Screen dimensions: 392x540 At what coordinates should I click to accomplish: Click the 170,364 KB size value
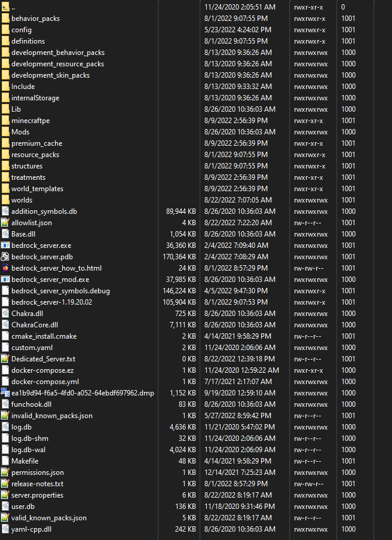click(179, 257)
